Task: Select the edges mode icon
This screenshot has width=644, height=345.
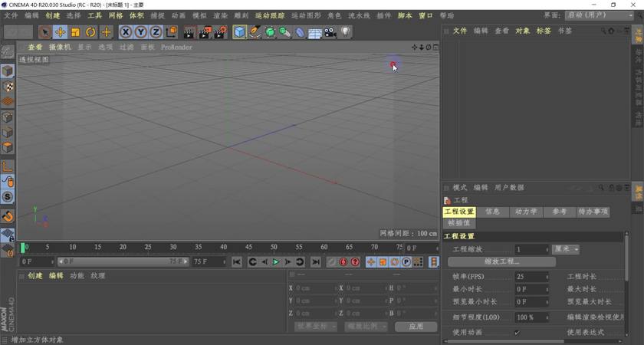Action: [x=8, y=132]
